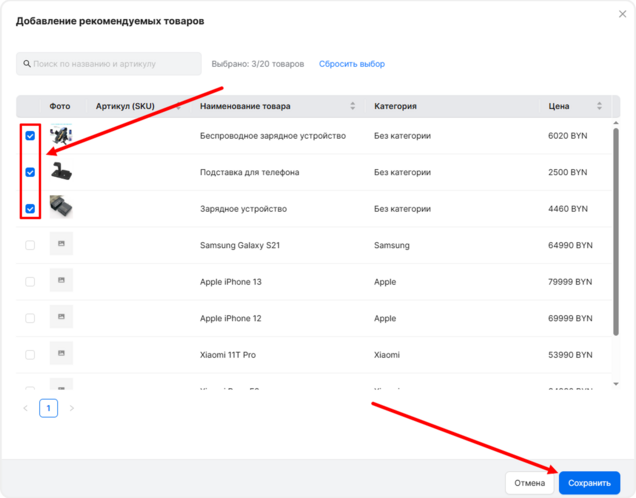The width and height of the screenshot is (636, 498).
Task: Go to previous page using left arrow
Action: coord(26,408)
